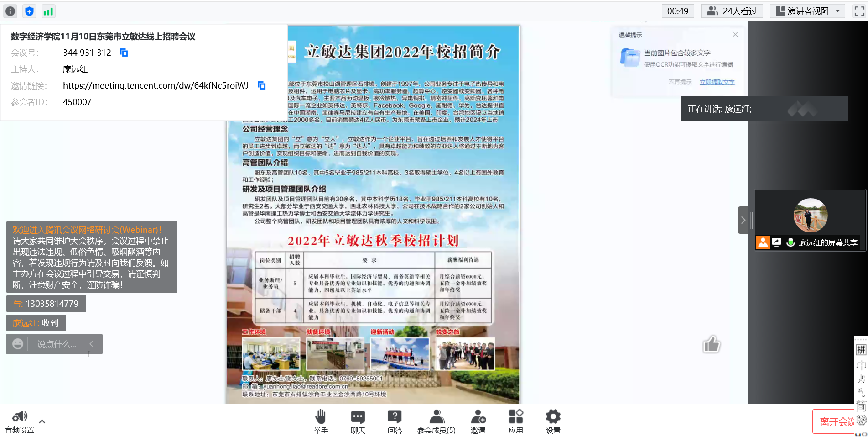The image size is (868, 437).
Task: Open the 应用 apps menu
Action: click(x=516, y=421)
